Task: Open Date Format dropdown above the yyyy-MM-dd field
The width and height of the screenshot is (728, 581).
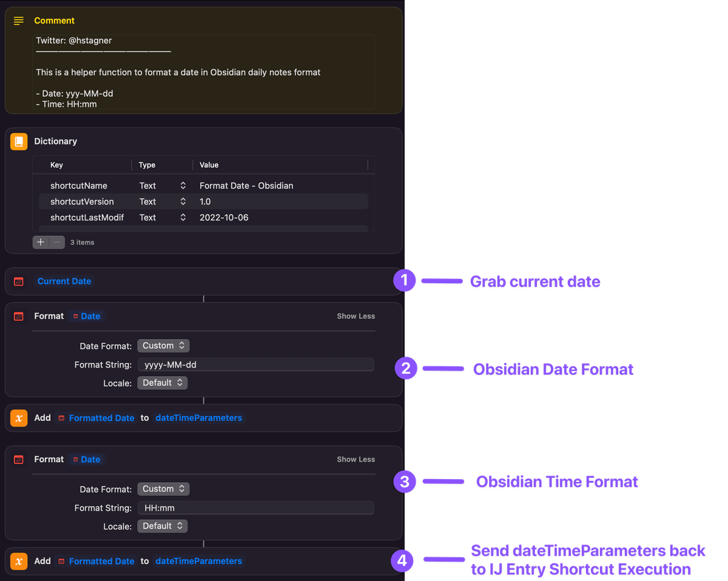Action: tap(163, 346)
